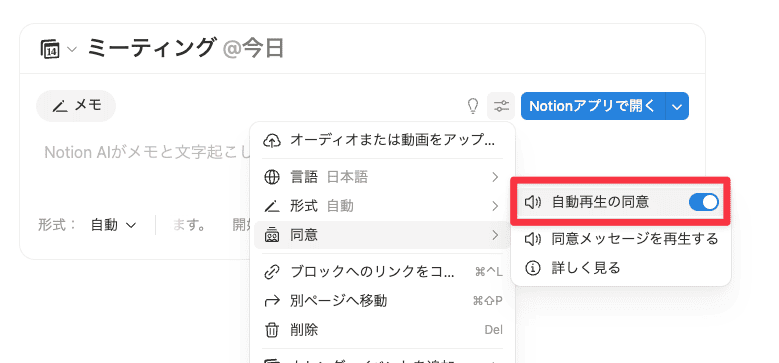Click the speaker icon beside 自動再生の同意
Image resolution: width=779 pixels, height=363 pixels.
[x=533, y=202]
